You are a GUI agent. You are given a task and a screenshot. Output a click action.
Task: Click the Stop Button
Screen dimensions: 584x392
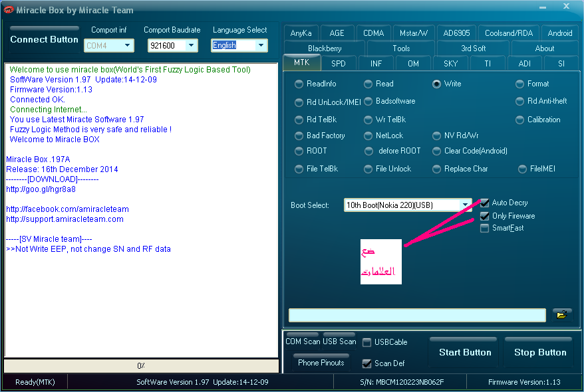click(x=539, y=351)
